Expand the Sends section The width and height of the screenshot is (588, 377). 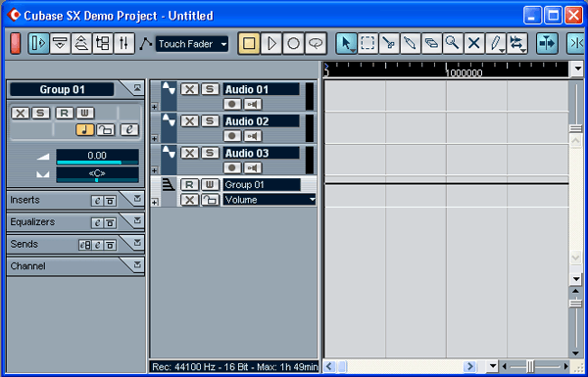pyautogui.click(x=137, y=243)
